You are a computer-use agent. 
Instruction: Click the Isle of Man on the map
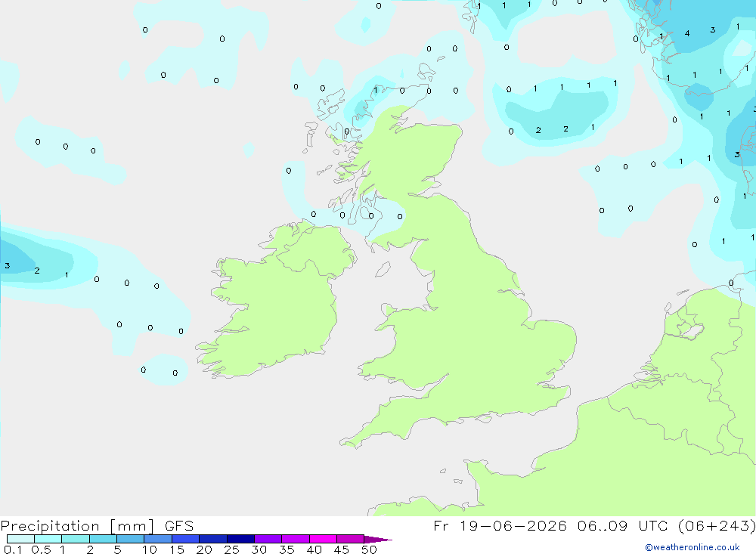pos(383,269)
